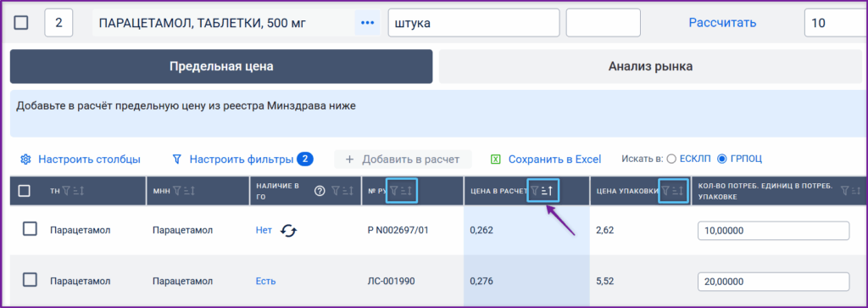Select the ЕСКЛП radio button
This screenshot has height=308, width=868.
[x=671, y=159]
